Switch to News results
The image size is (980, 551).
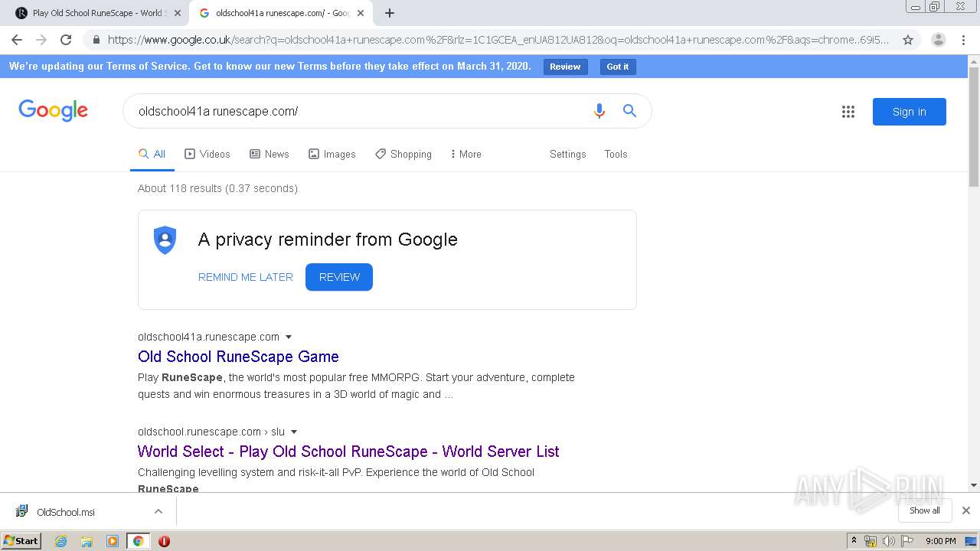pos(269,154)
